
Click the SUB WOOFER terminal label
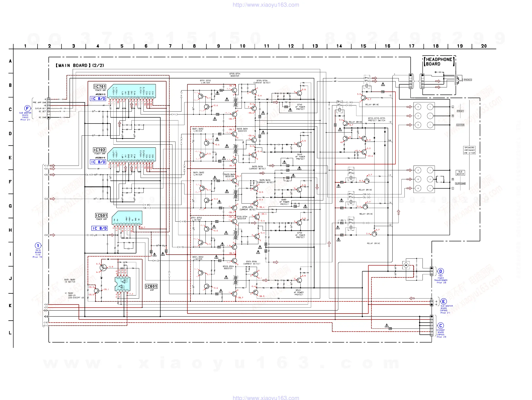(460, 173)
